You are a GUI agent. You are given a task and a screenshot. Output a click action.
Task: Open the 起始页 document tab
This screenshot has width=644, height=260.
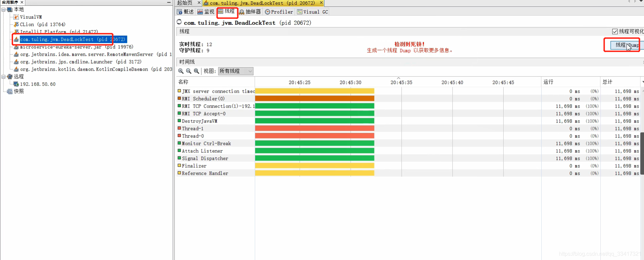[x=185, y=3]
